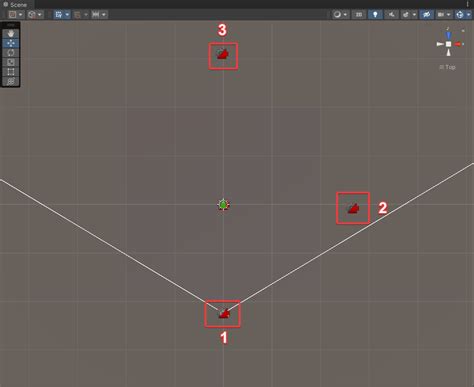Select the red object below the toolbar
This screenshot has height=387, width=474.
[223, 54]
